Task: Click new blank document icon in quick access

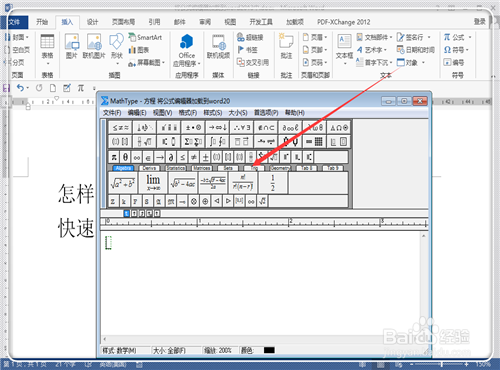Action: click(x=53, y=88)
